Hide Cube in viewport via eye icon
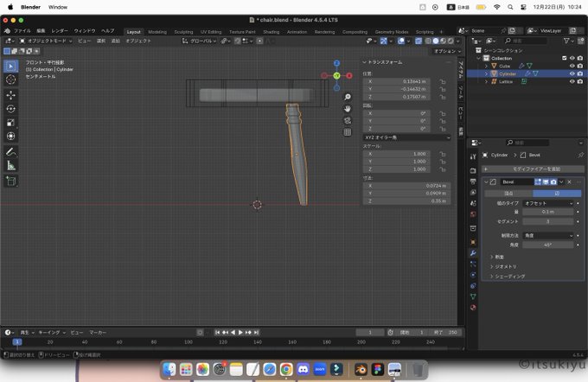Image resolution: width=588 pixels, height=382 pixels. click(x=572, y=66)
